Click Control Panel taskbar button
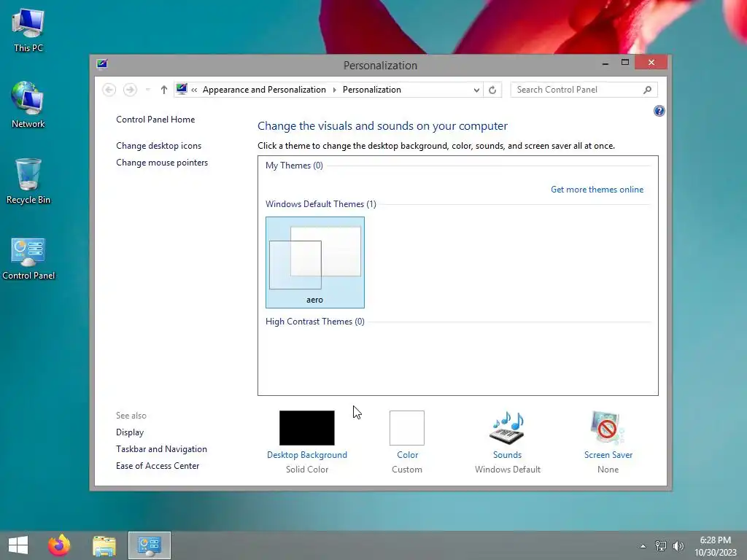This screenshot has width=747, height=560. click(x=149, y=545)
